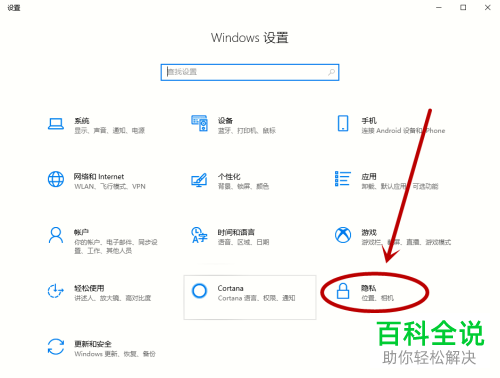
Task: Close the 设置 window
Action: (x=488, y=7)
